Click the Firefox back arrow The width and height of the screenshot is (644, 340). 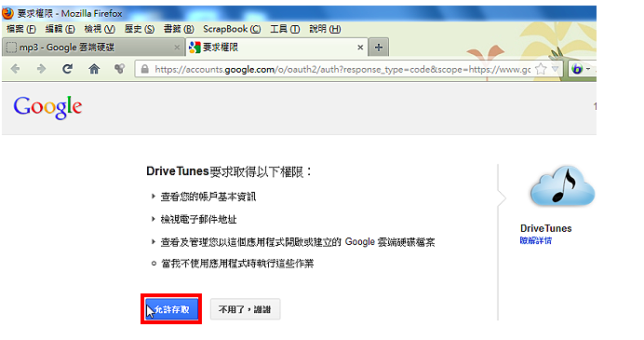[15, 69]
